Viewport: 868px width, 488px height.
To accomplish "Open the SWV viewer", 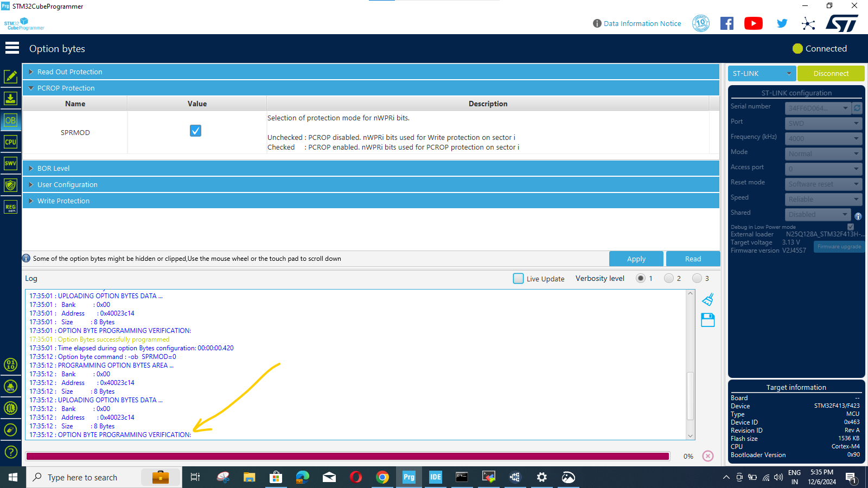I will coord(10,163).
